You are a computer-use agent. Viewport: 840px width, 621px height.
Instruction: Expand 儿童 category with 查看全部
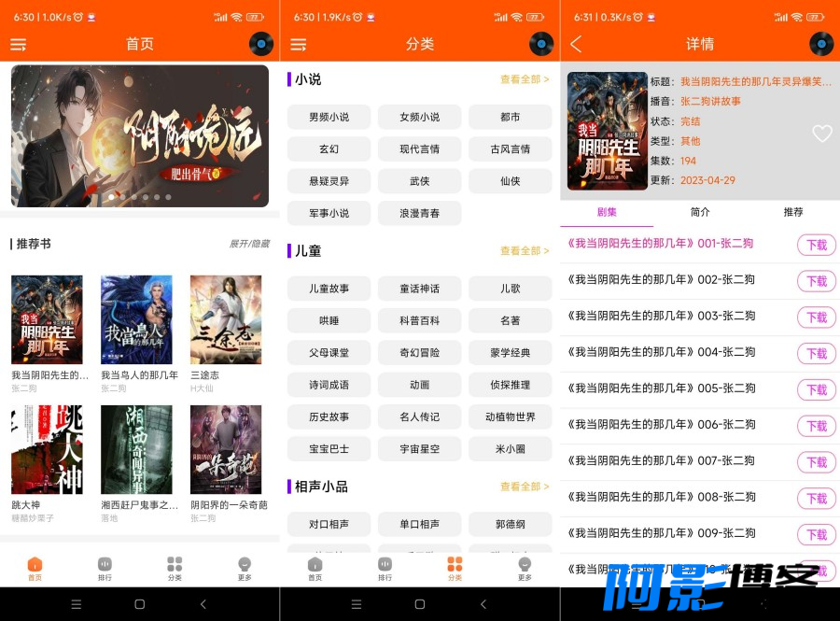(525, 251)
